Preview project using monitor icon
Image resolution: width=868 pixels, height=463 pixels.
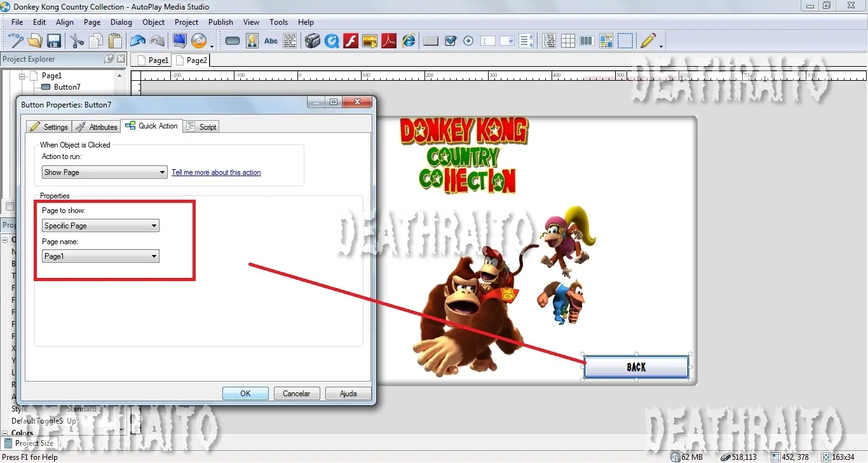click(x=180, y=41)
